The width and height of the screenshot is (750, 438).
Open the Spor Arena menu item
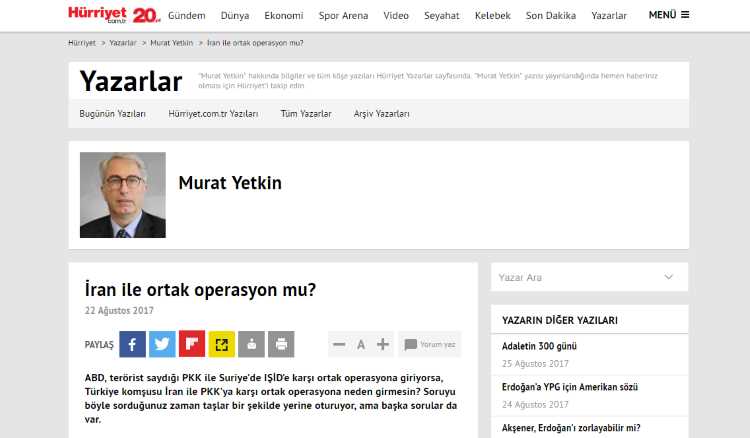pos(342,16)
